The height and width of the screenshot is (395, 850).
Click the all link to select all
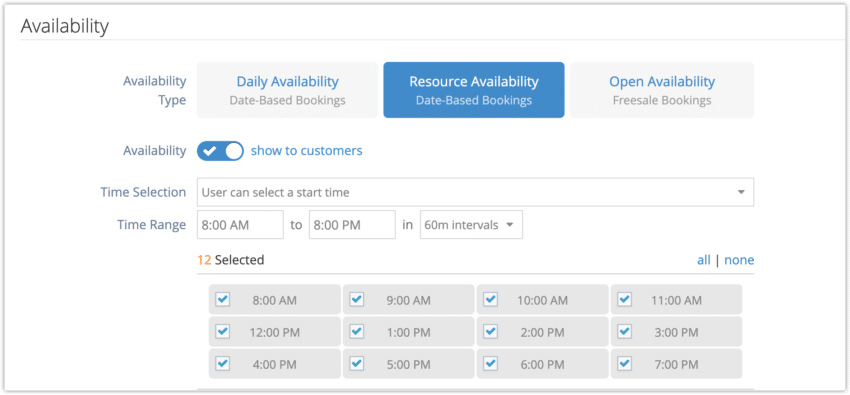point(704,260)
